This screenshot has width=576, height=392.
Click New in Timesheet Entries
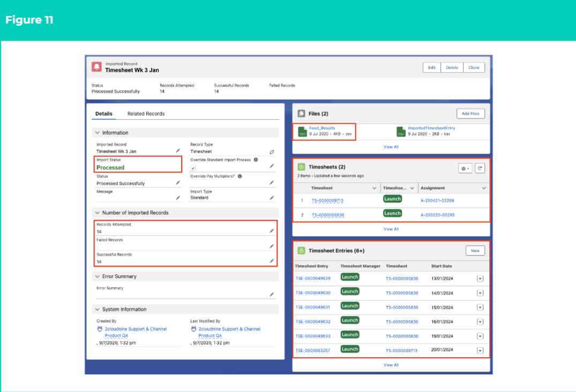click(x=475, y=251)
